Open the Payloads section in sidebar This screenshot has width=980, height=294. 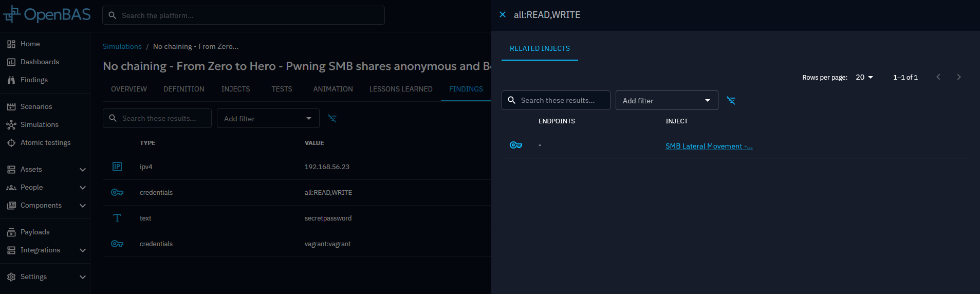coord(35,232)
